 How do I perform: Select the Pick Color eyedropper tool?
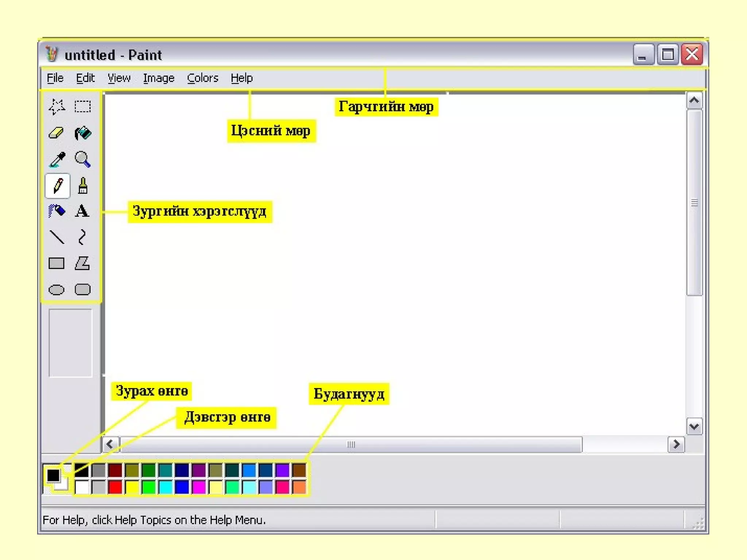pyautogui.click(x=57, y=159)
